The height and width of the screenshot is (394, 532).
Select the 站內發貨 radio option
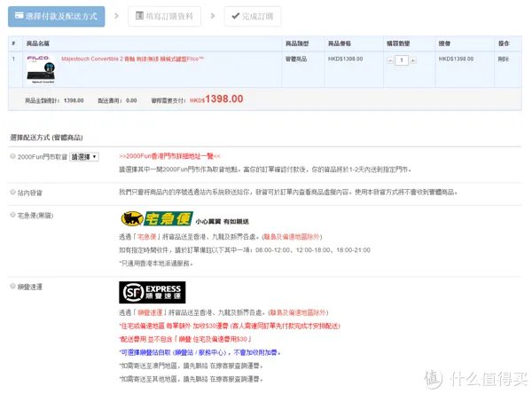coord(13,193)
